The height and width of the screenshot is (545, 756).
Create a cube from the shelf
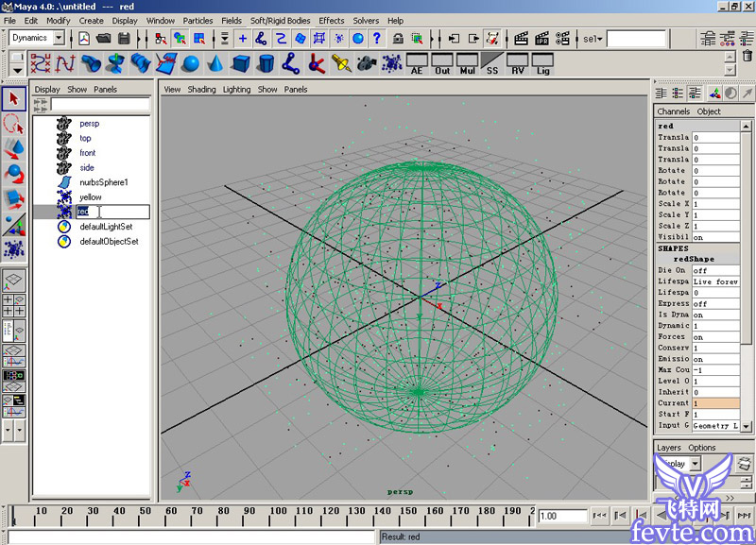click(240, 64)
